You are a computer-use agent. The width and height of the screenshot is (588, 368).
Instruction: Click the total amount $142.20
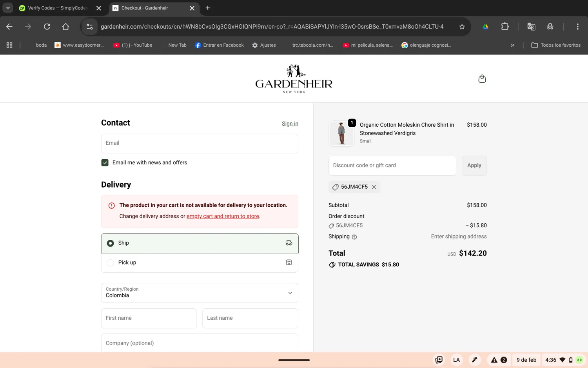coord(473,253)
